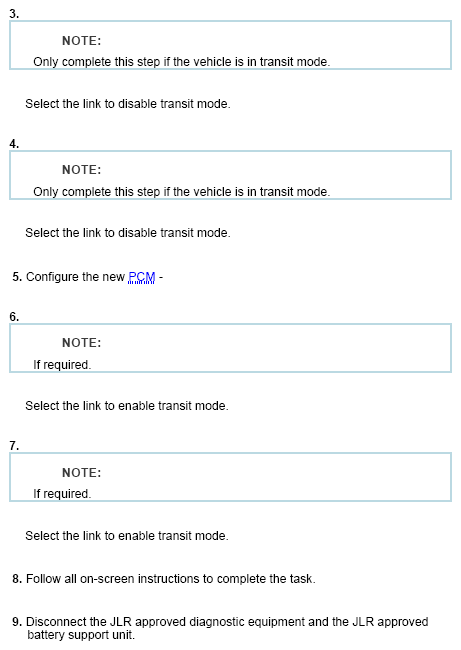Click the step number 4 label

[14, 144]
